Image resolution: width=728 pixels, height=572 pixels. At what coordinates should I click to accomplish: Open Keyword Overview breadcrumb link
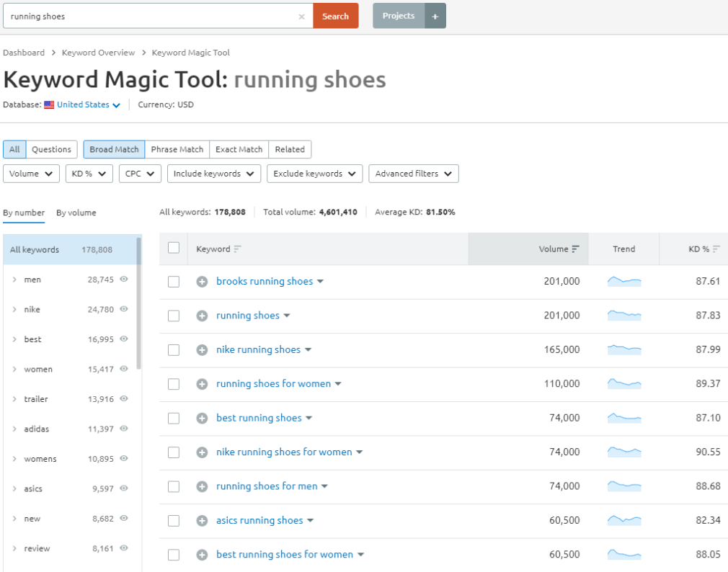99,53
